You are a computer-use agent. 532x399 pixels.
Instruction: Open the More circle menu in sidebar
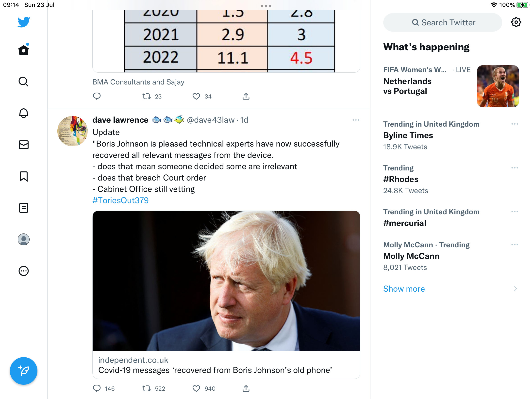[24, 271]
